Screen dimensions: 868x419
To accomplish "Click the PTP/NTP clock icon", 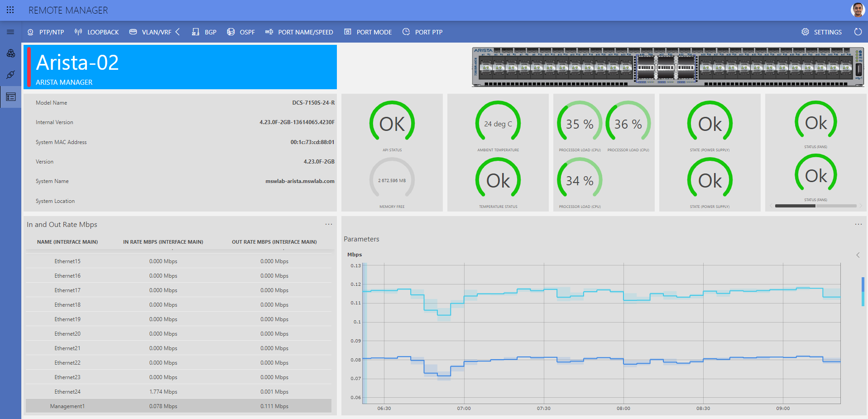I will coord(30,32).
